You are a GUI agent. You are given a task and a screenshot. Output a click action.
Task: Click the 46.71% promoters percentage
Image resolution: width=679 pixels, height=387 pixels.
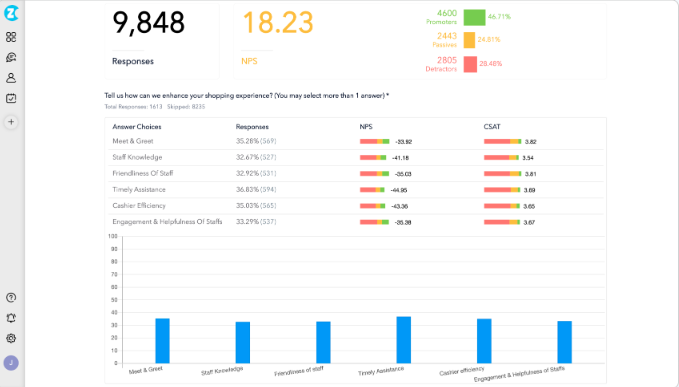[499, 17]
